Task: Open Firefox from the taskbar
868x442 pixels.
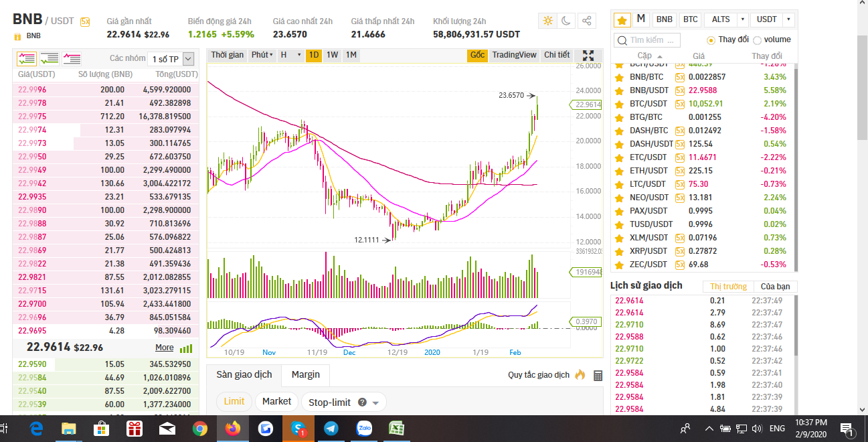Action: click(x=232, y=429)
